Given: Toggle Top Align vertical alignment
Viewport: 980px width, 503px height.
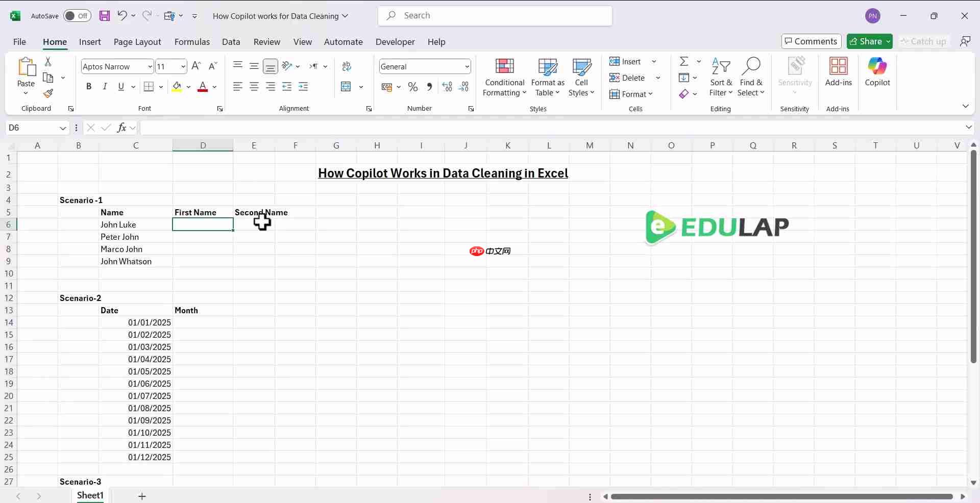Looking at the screenshot, I should point(238,66).
